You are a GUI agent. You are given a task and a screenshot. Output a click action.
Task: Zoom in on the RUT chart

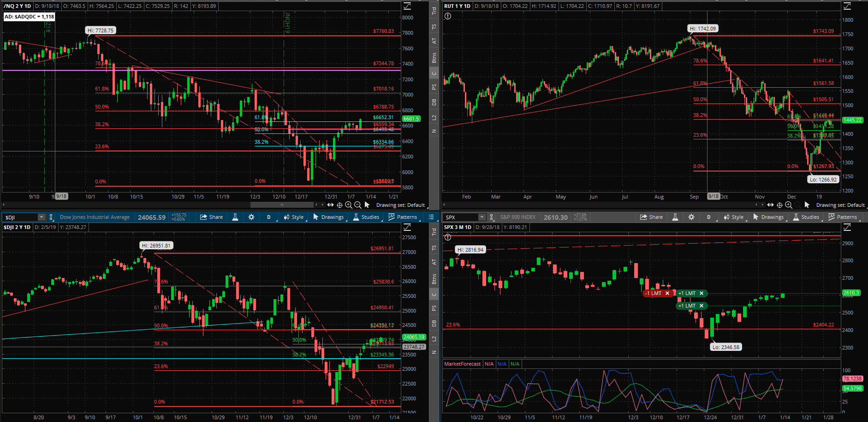pos(789,205)
